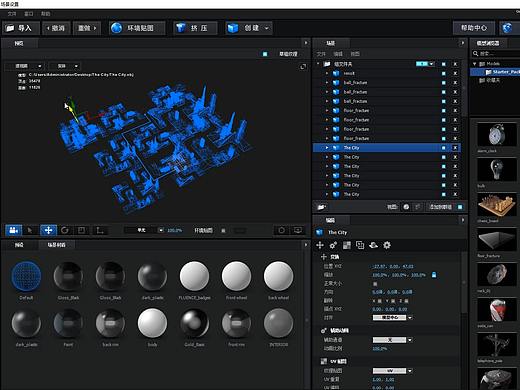
Task: Open the Create (创建) cube dropdown
Action: point(249,28)
